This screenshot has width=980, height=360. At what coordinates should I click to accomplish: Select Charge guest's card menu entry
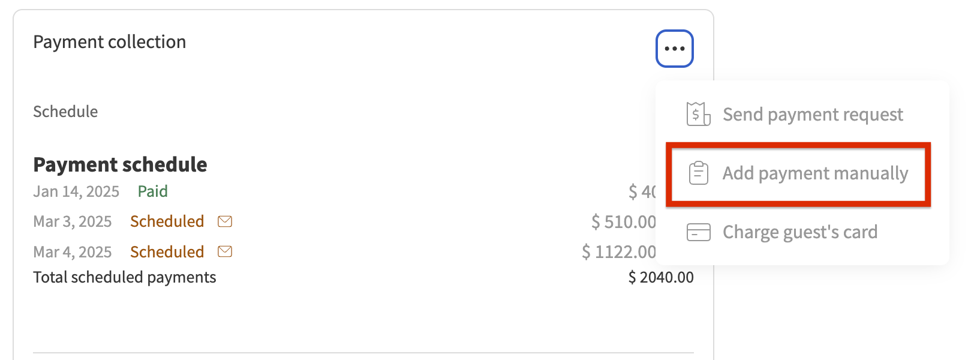tap(799, 232)
